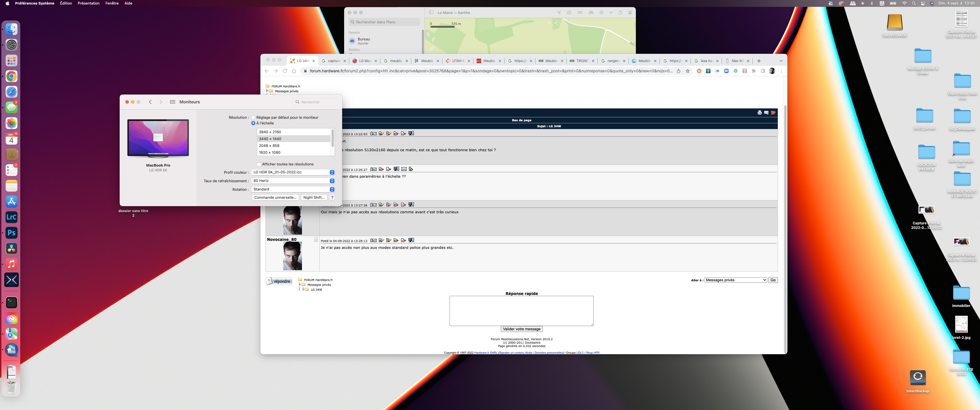Select 'Réglage par défaut pour le moniteur' option

253,118
